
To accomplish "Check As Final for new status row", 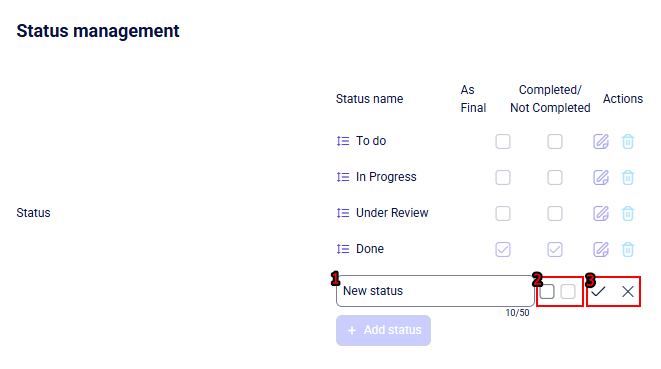I will tap(547, 291).
